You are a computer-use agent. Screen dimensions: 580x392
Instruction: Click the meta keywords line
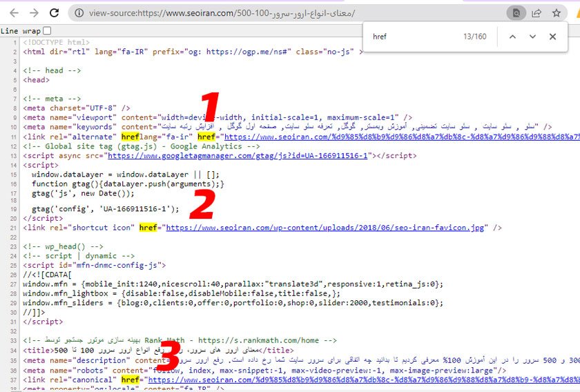tap(287, 127)
